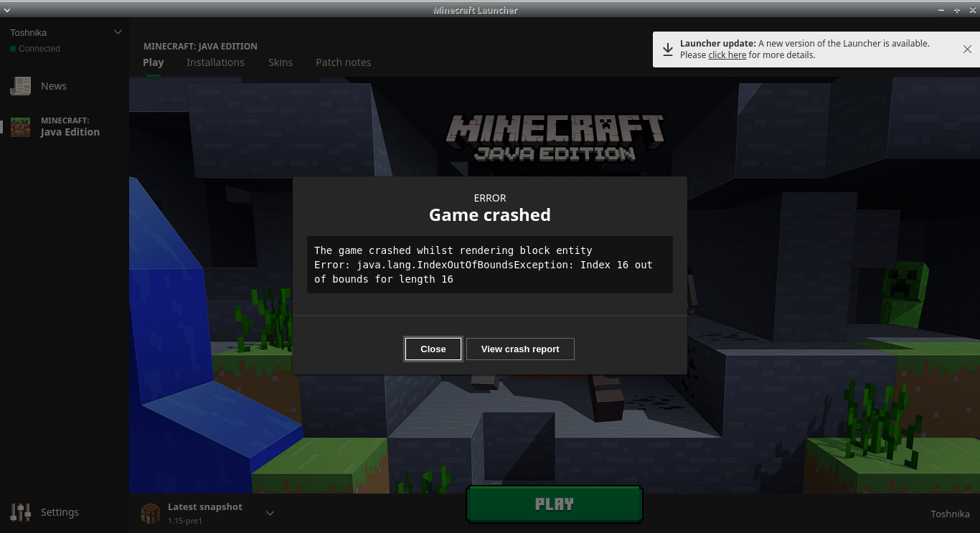Viewport: 980px width, 533px height.
Task: Click the launcher update download icon
Action: pyautogui.click(x=668, y=49)
